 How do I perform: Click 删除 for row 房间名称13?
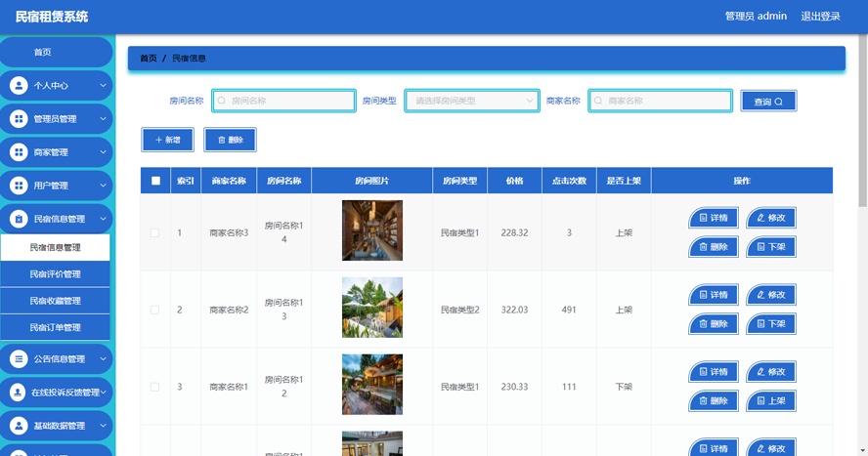click(713, 324)
